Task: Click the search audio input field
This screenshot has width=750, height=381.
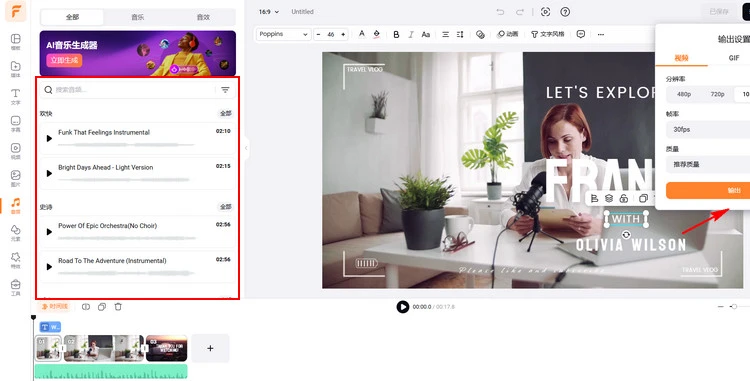Action: click(x=134, y=90)
